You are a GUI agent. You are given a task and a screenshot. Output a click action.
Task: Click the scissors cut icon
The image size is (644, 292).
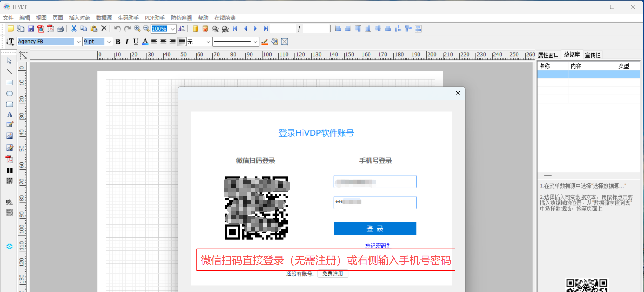[x=74, y=28]
